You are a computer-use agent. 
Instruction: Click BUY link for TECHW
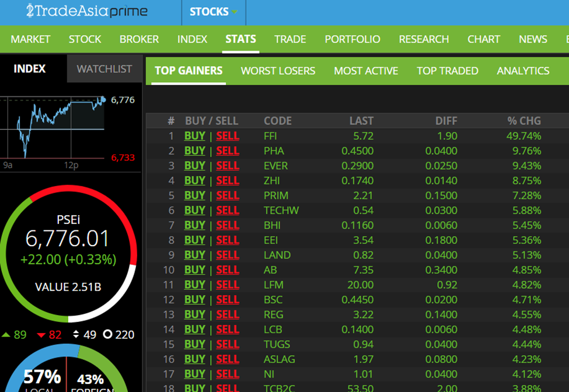pos(195,211)
